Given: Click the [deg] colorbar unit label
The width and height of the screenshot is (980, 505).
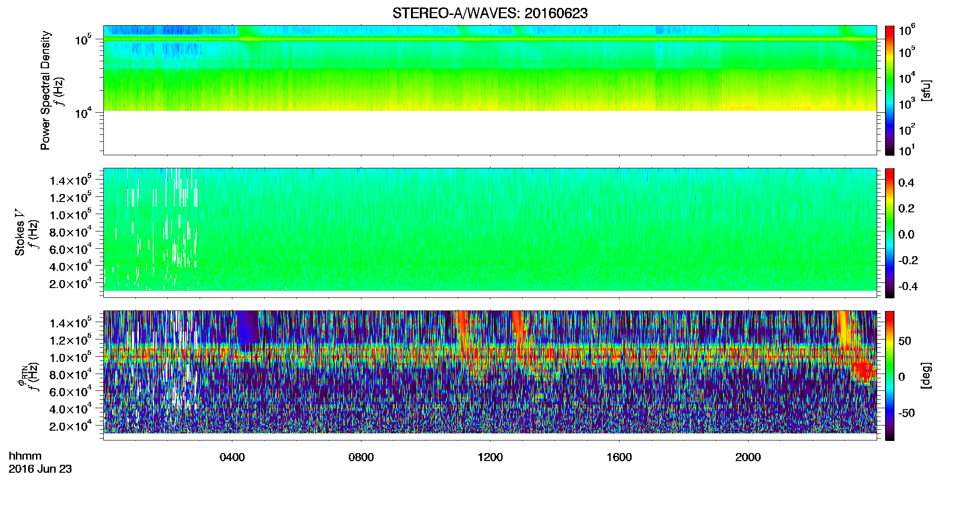Looking at the screenshot, I should click(926, 375).
